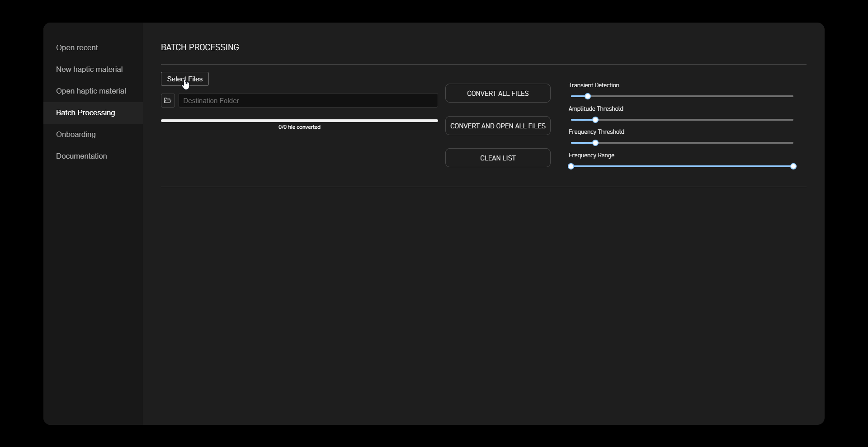Click the Destination Folder input field

pos(309,100)
